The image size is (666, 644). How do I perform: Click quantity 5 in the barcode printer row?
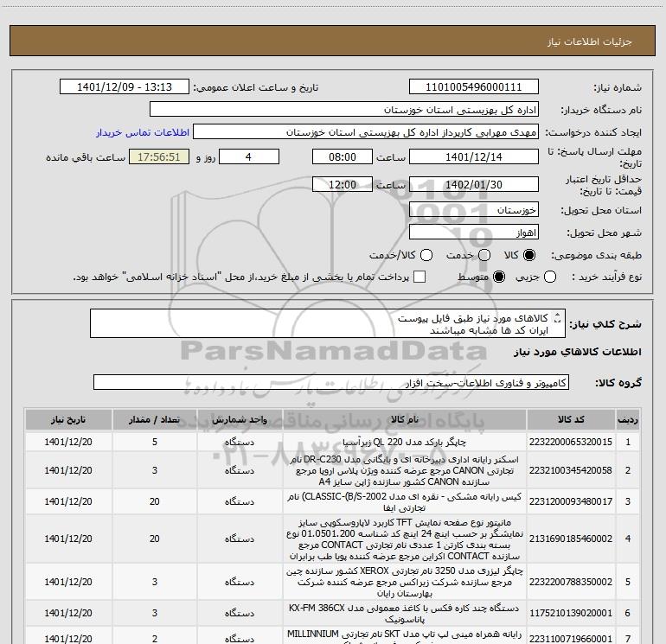click(155, 442)
